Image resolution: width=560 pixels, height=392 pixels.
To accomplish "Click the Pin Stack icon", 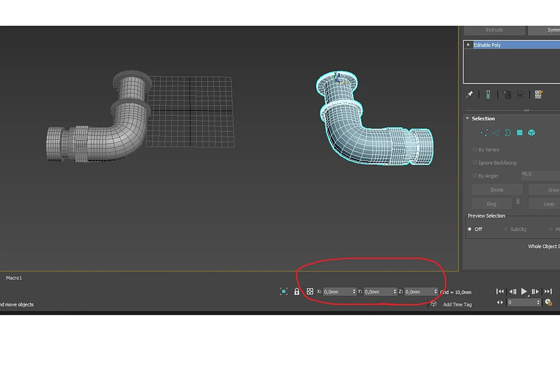I will 469,94.
